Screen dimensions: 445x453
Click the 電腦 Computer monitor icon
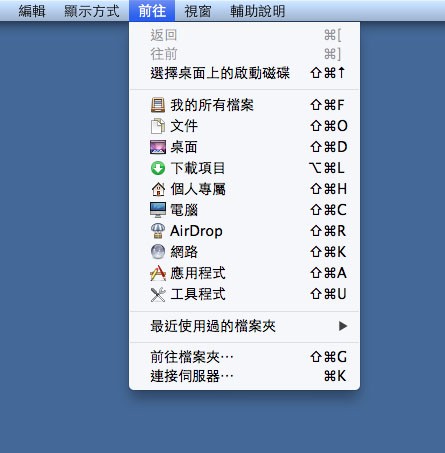[158, 210]
